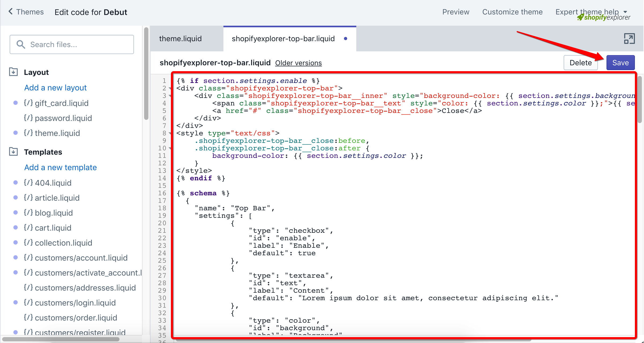The width and height of the screenshot is (644, 343).
Task: Open password.liquid file
Action: pyautogui.click(x=63, y=118)
